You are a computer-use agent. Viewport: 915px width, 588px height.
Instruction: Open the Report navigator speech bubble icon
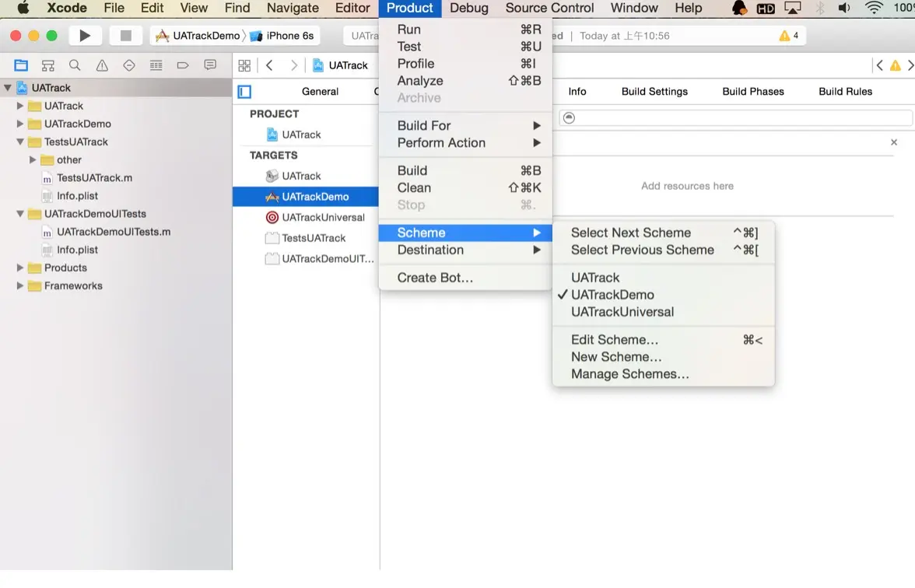tap(210, 65)
